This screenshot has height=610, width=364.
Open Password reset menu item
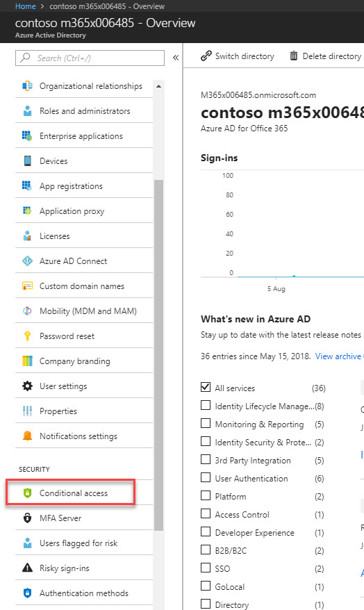pos(84,336)
